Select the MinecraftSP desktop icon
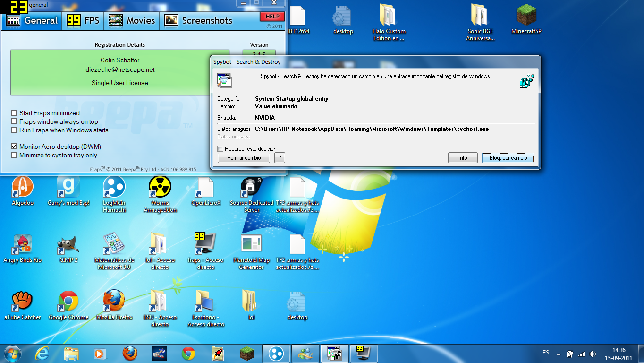644x363 pixels. 526,19
